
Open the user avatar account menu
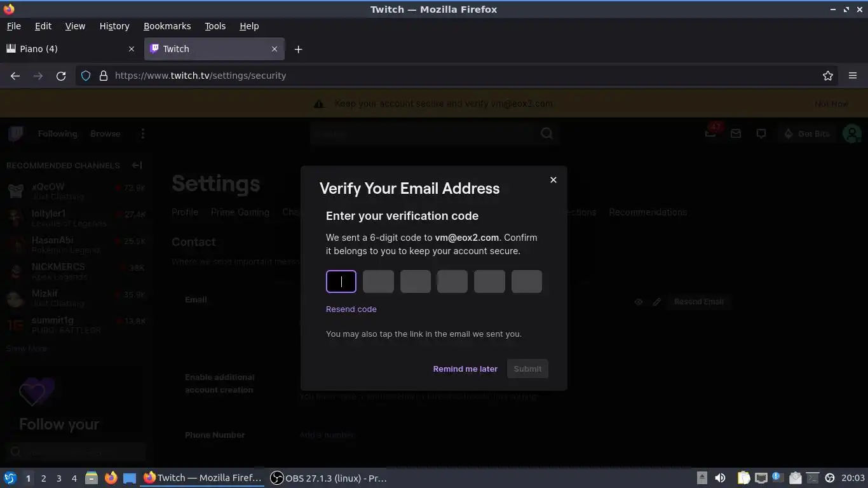[851, 133]
